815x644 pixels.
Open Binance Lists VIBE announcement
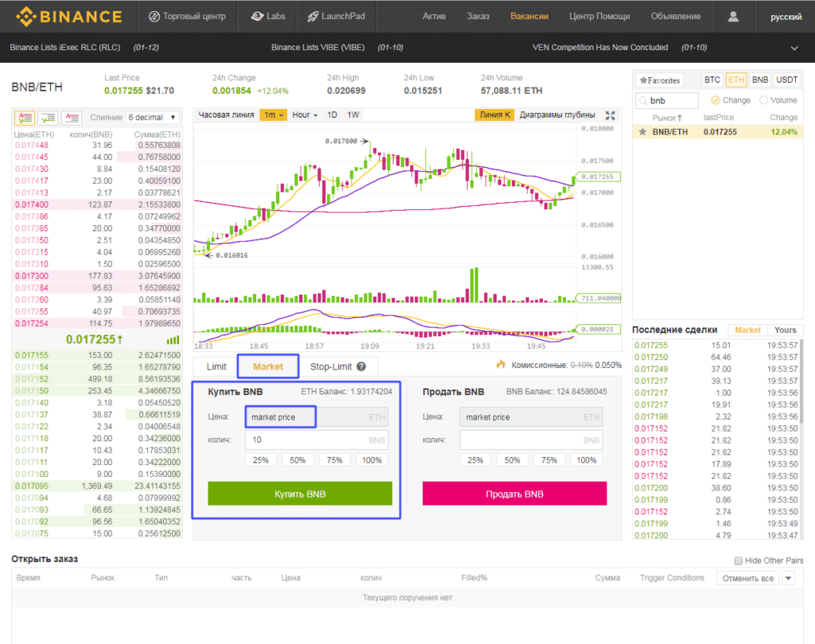tap(318, 47)
